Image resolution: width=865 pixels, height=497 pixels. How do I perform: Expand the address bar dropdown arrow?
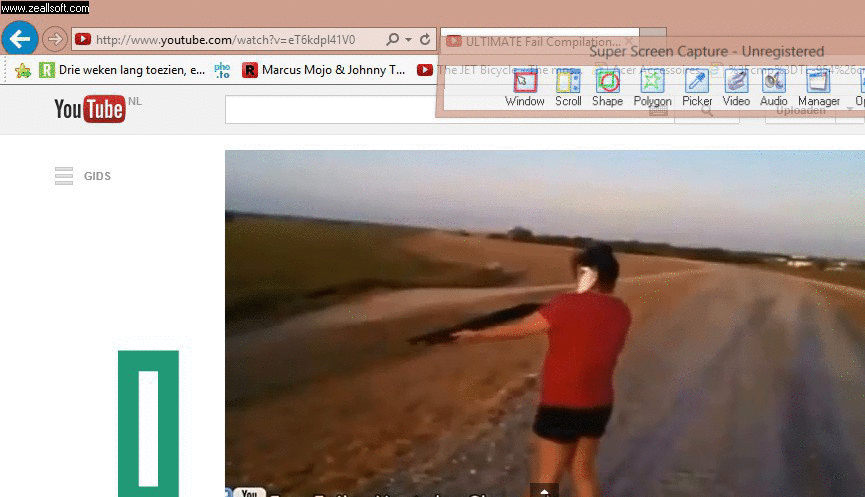tap(408, 40)
